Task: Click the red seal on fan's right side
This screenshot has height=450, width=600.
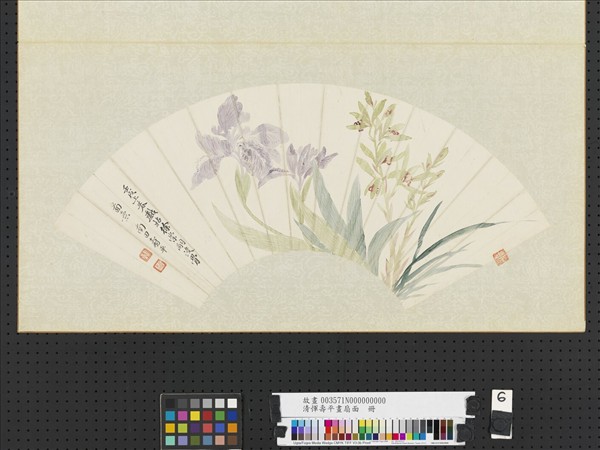Action: click(499, 256)
